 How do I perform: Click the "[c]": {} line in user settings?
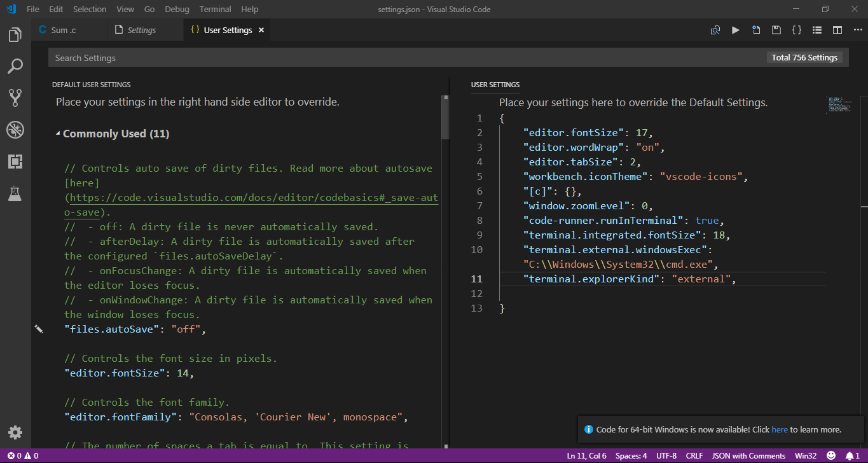tap(552, 191)
